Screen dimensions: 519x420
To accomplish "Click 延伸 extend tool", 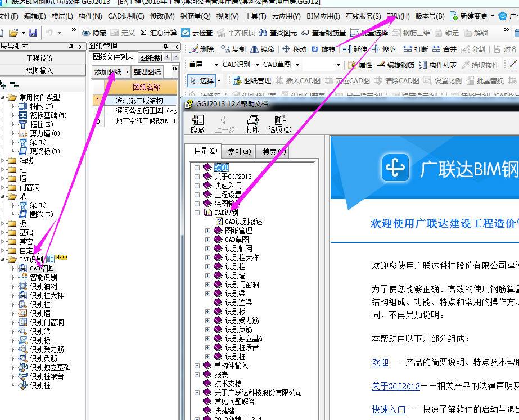I will (355, 49).
